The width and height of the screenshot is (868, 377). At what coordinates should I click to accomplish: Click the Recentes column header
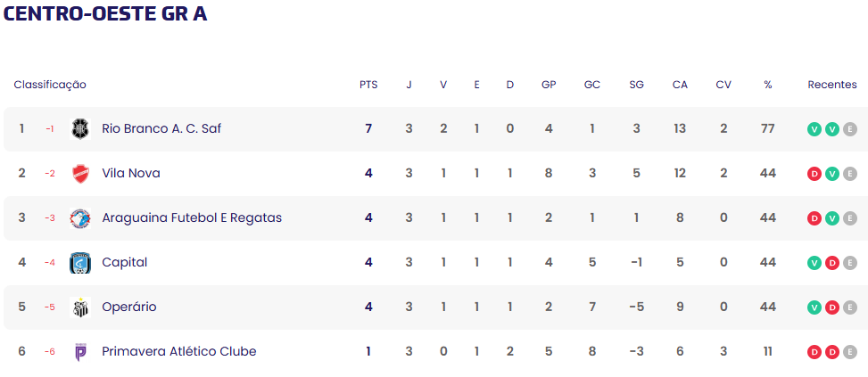click(x=831, y=86)
